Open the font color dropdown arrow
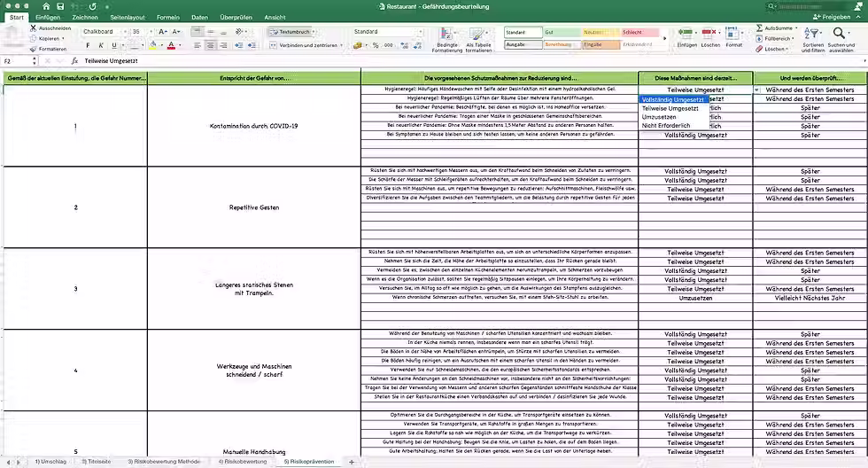The height and width of the screenshot is (468, 868). pos(180,45)
